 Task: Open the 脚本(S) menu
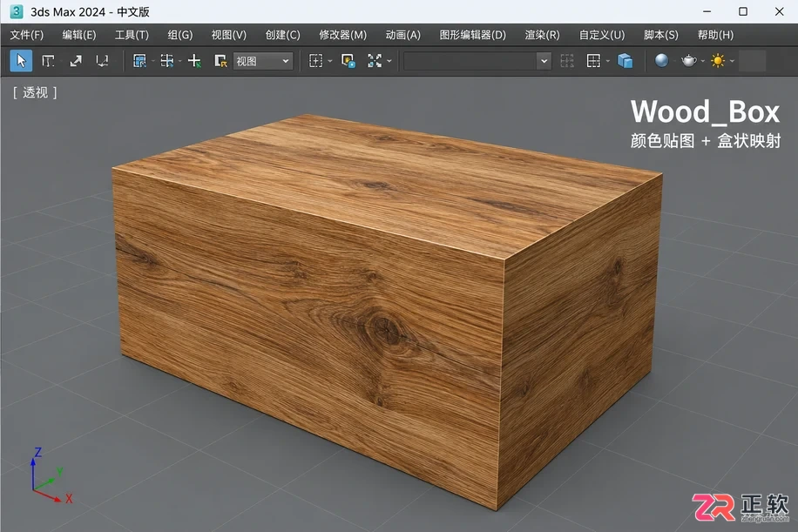click(x=661, y=35)
